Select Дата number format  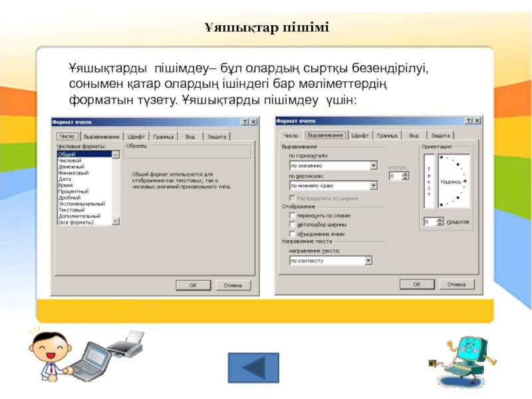(84, 179)
